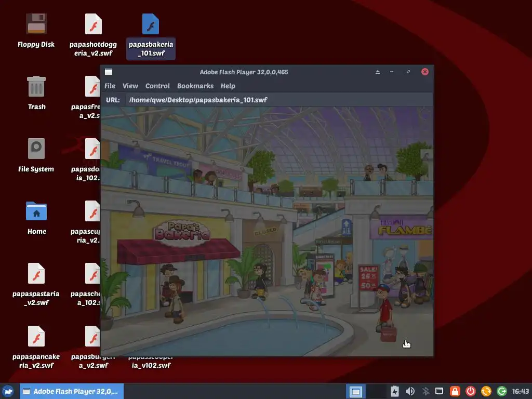Select the papascup... swf file icon
Image resolution: width=532 pixels, height=399 pixels.
coord(92,211)
